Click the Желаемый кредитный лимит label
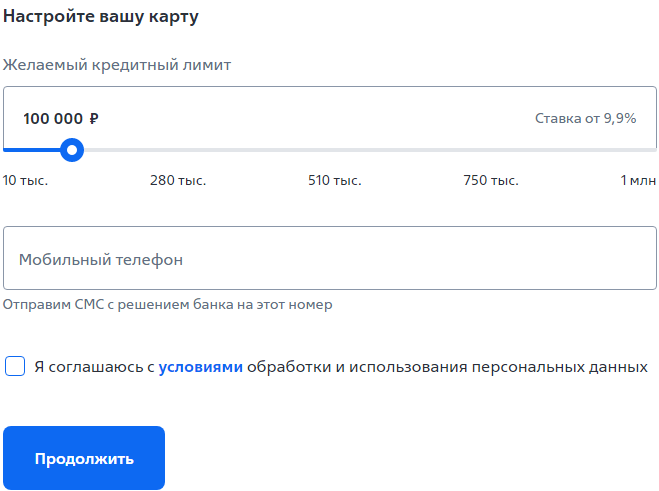The height and width of the screenshot is (491, 659). coord(117,65)
